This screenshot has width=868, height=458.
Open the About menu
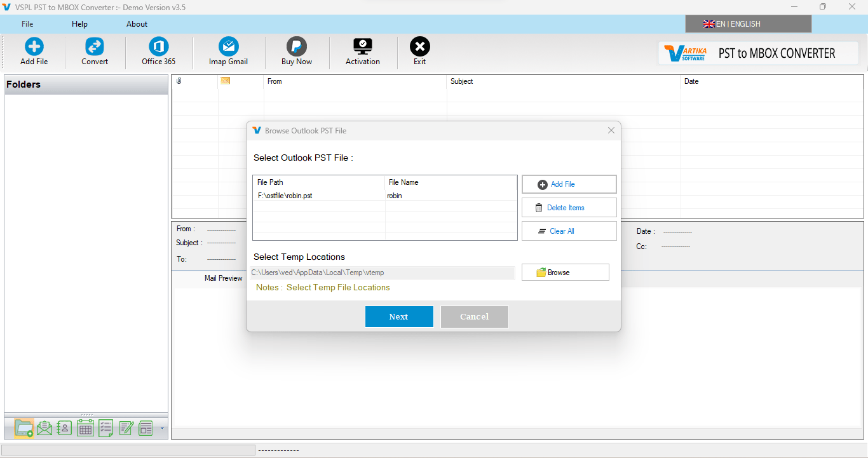137,24
